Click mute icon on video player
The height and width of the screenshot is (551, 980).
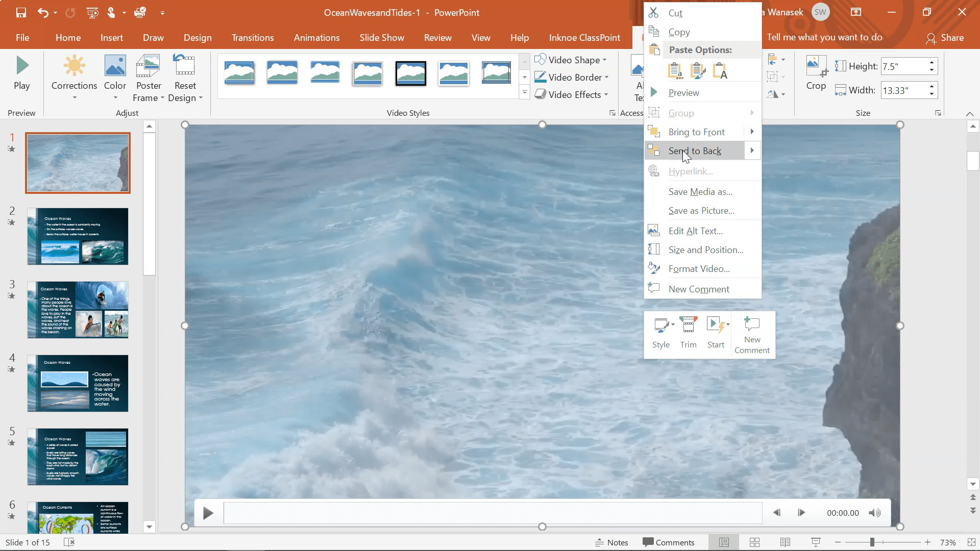pos(875,513)
